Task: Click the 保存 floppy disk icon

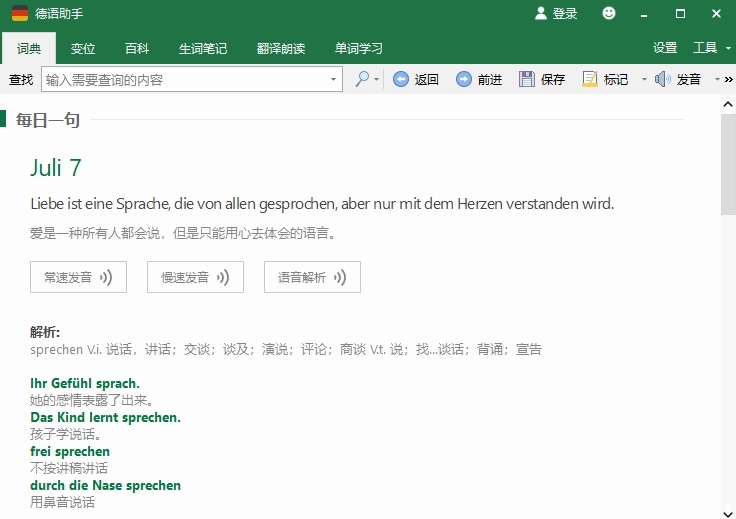Action: pyautogui.click(x=527, y=79)
